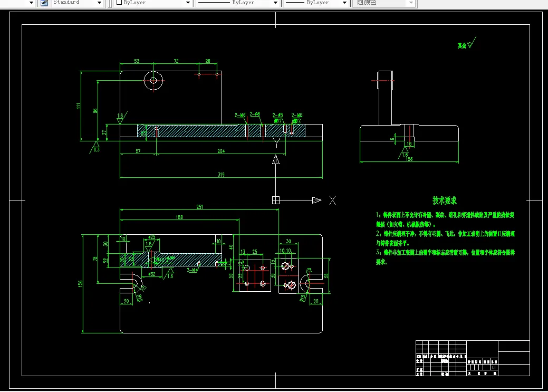The width and height of the screenshot is (548, 392).
Task: Select the 251 dimension text
Action: [199, 207]
